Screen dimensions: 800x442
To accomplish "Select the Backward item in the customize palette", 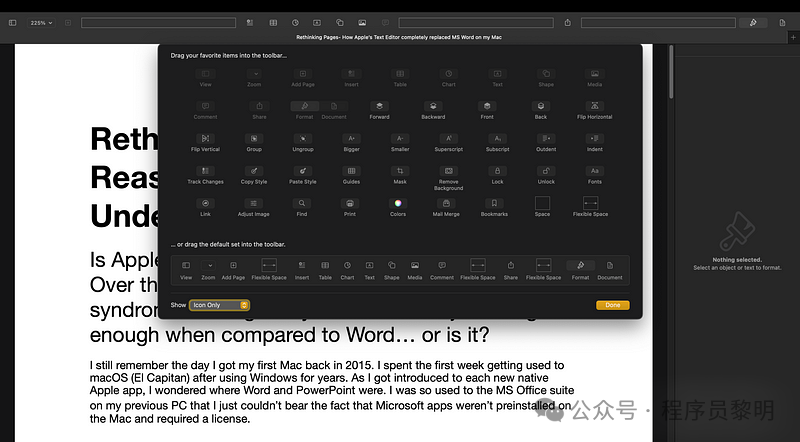I will [433, 106].
